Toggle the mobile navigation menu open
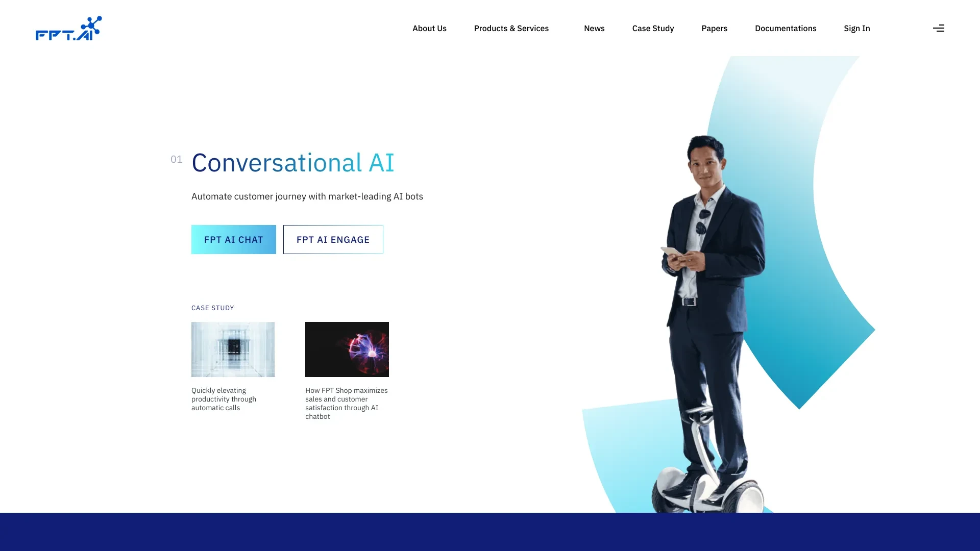The image size is (980, 551). pos(939,28)
